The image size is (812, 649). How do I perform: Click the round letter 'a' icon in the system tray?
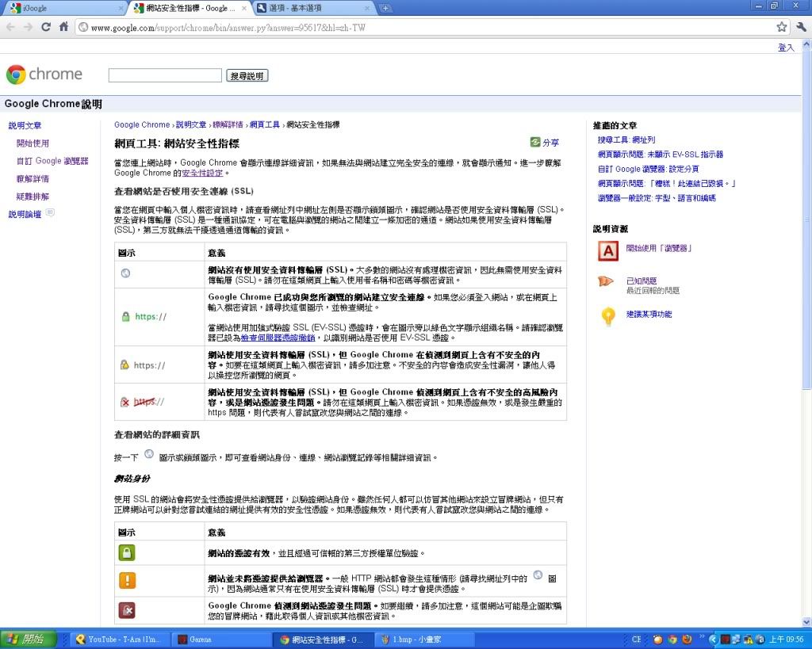(760, 639)
